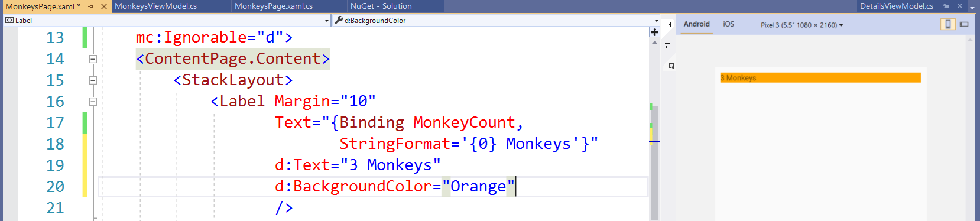
Task: Collapse the StackLayout element on line 15
Action: 93,80
